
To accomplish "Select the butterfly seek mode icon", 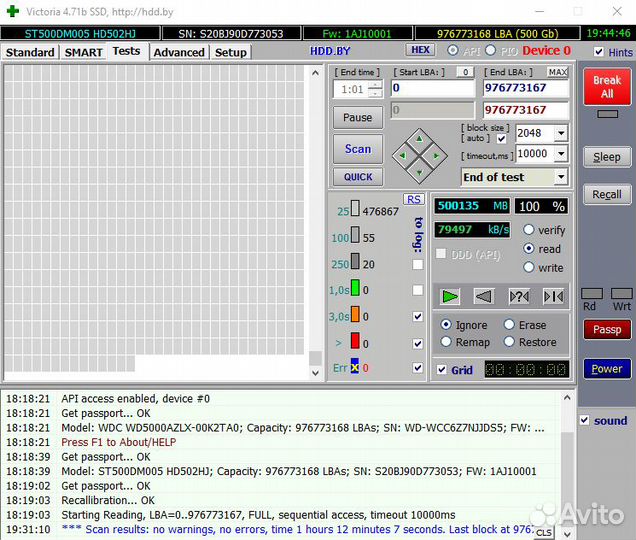I will click(553, 296).
